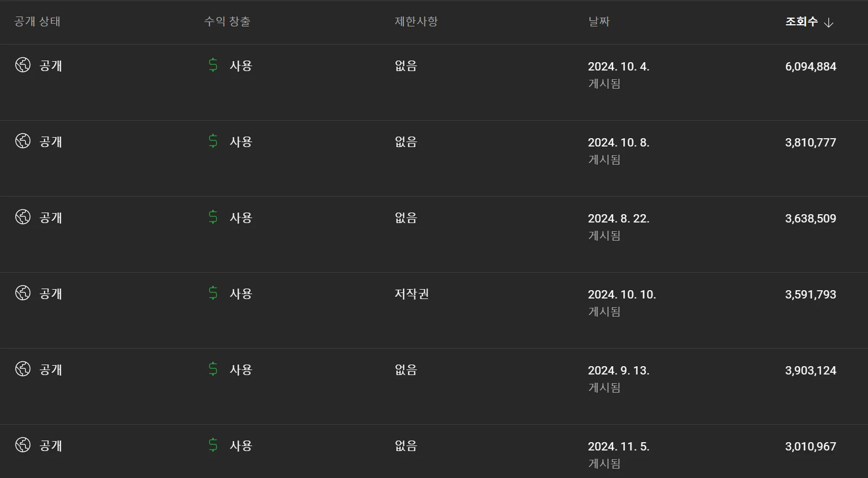Open the 사용 monetization setting for the 2024. 8. 22. video

pos(241,218)
